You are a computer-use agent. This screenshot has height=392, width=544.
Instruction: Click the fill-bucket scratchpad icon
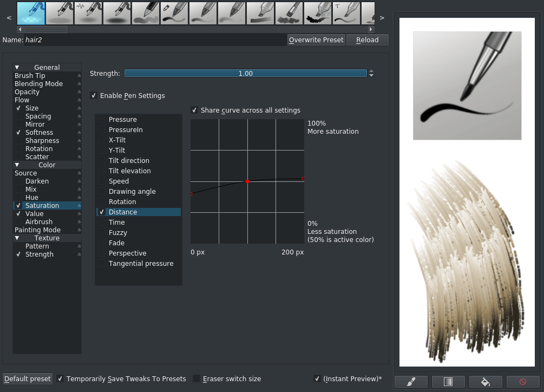(x=485, y=381)
